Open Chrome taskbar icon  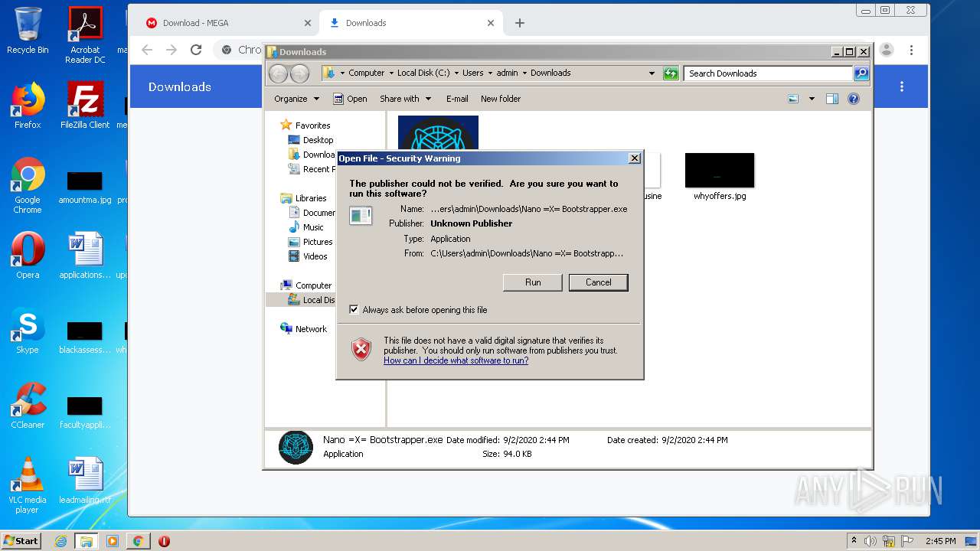coord(138,541)
